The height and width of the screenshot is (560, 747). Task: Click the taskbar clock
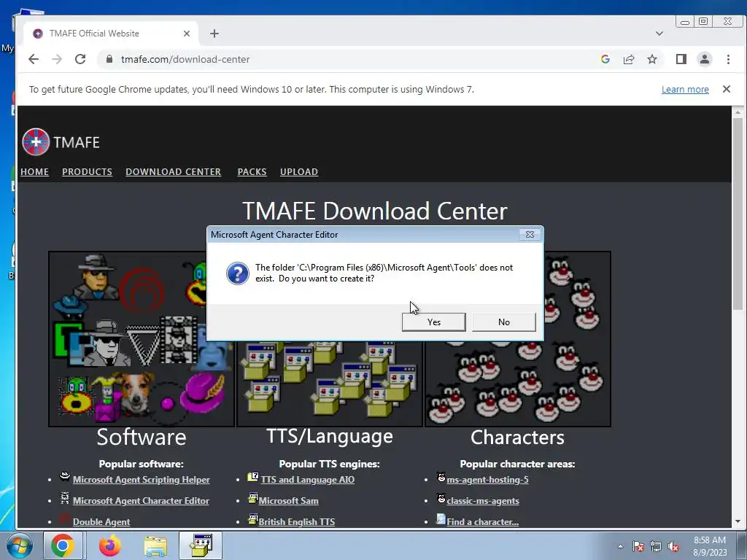click(709, 546)
